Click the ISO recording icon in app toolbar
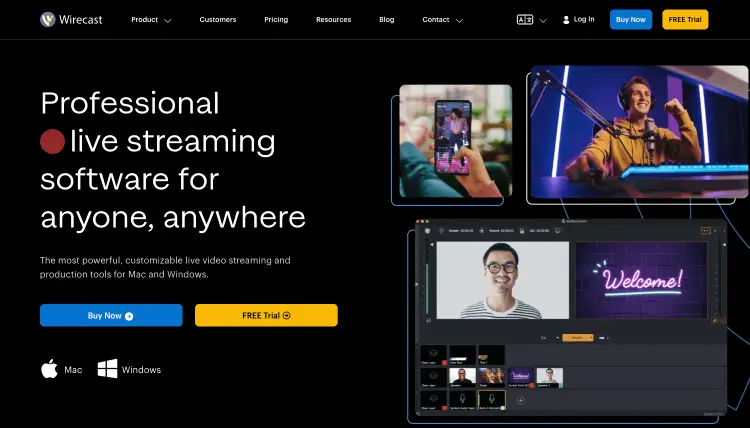The height and width of the screenshot is (428, 750). pos(522,230)
